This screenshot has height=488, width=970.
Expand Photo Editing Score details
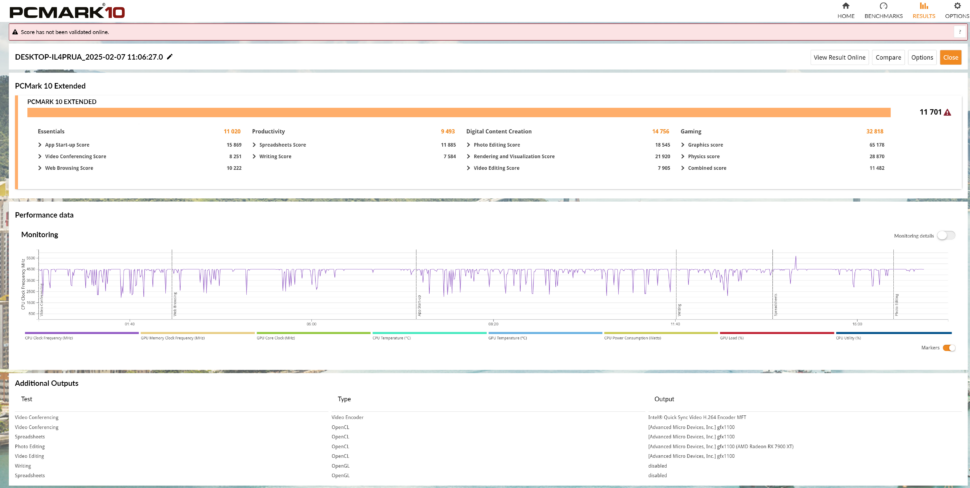point(469,145)
